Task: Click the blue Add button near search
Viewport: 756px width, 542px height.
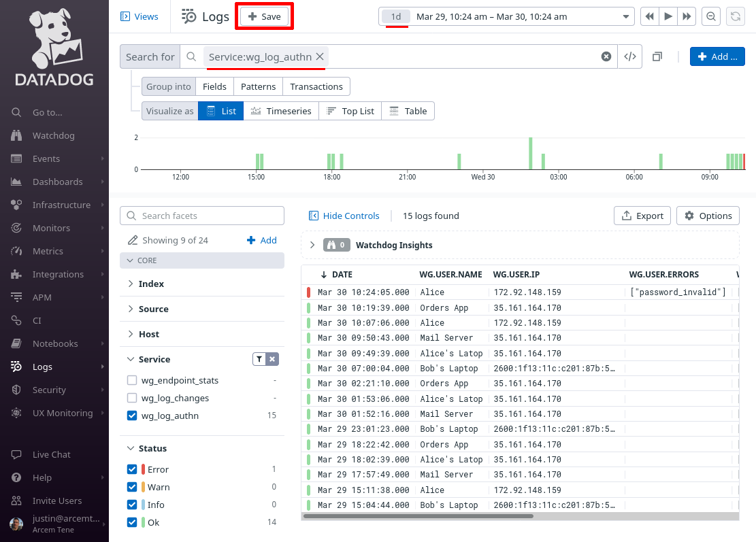Action: (x=717, y=56)
